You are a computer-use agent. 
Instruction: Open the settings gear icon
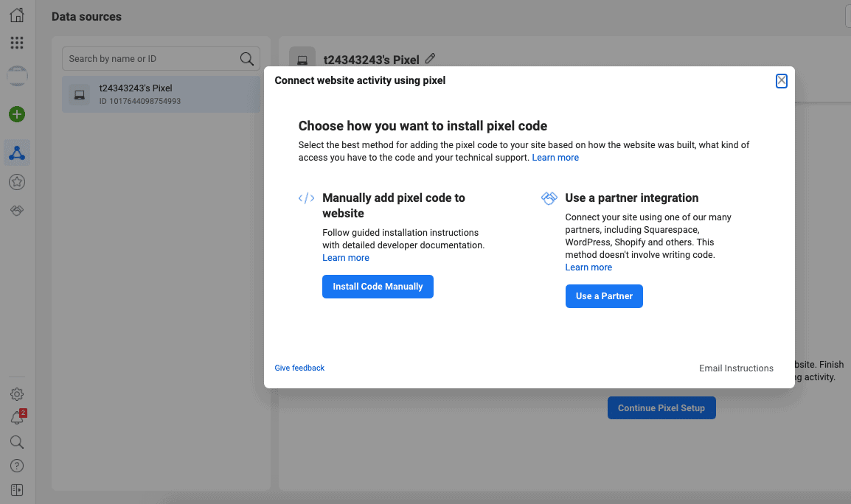[x=17, y=394]
